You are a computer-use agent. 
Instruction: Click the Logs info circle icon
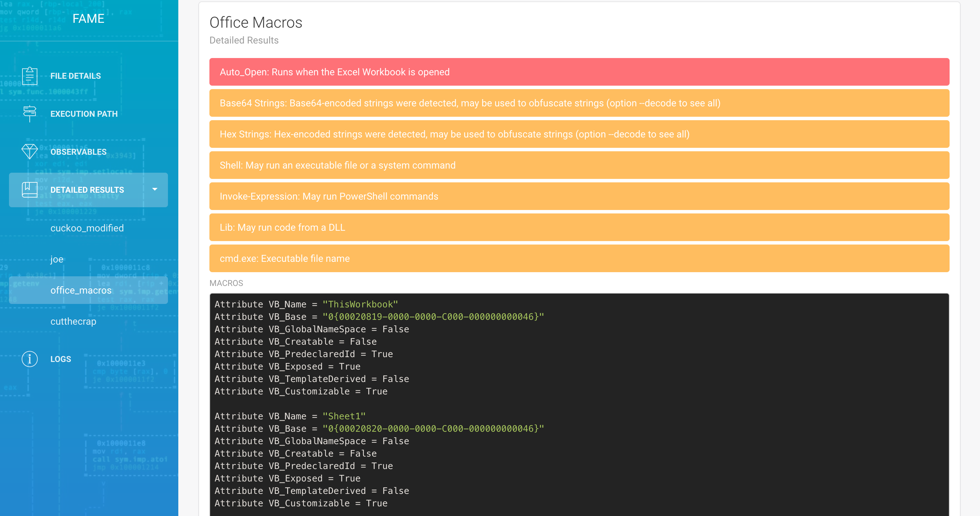[30, 359]
